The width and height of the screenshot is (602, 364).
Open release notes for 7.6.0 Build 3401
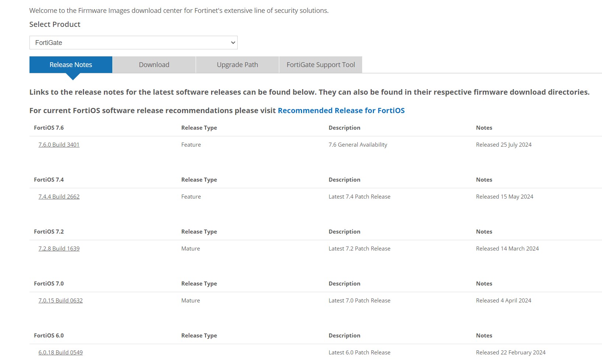pos(59,145)
